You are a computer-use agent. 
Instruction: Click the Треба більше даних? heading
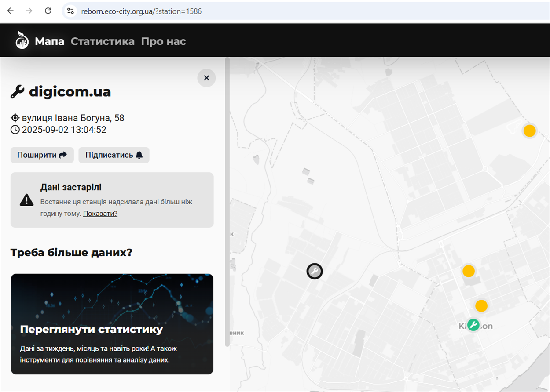tap(71, 253)
